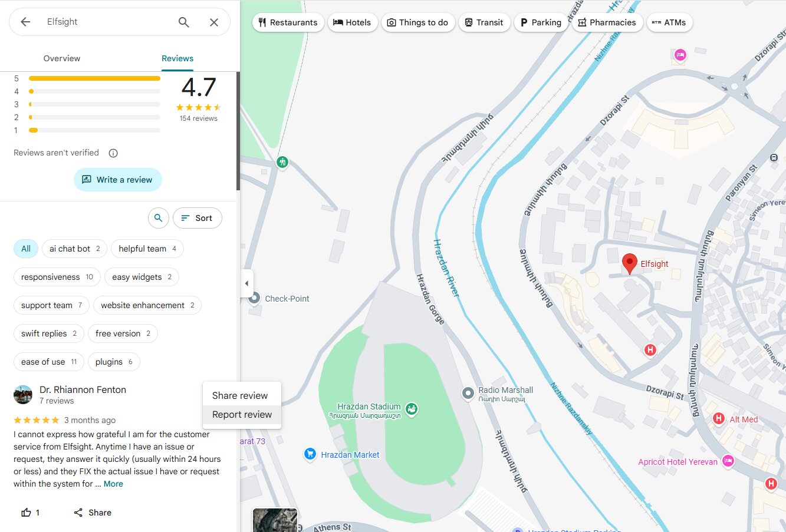Show ATMs on the map
This screenshot has height=532, width=786.
[669, 22]
